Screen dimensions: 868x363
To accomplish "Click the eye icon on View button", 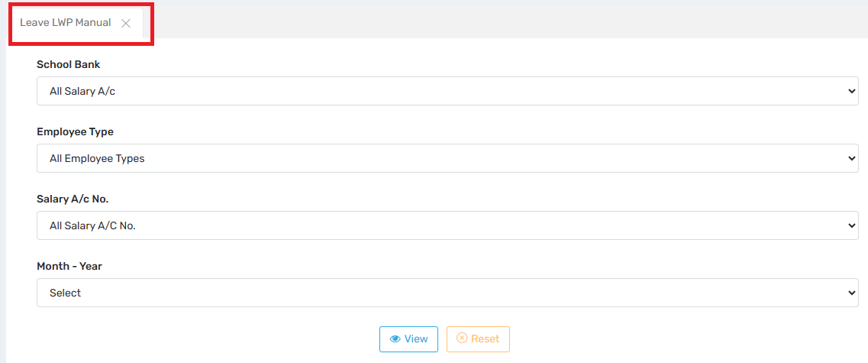I will (395, 339).
